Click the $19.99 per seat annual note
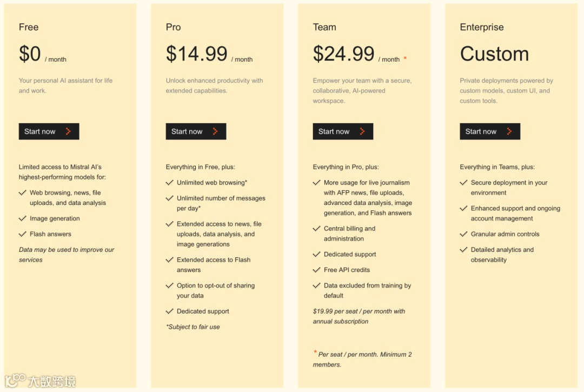584x392 pixels. tap(359, 316)
